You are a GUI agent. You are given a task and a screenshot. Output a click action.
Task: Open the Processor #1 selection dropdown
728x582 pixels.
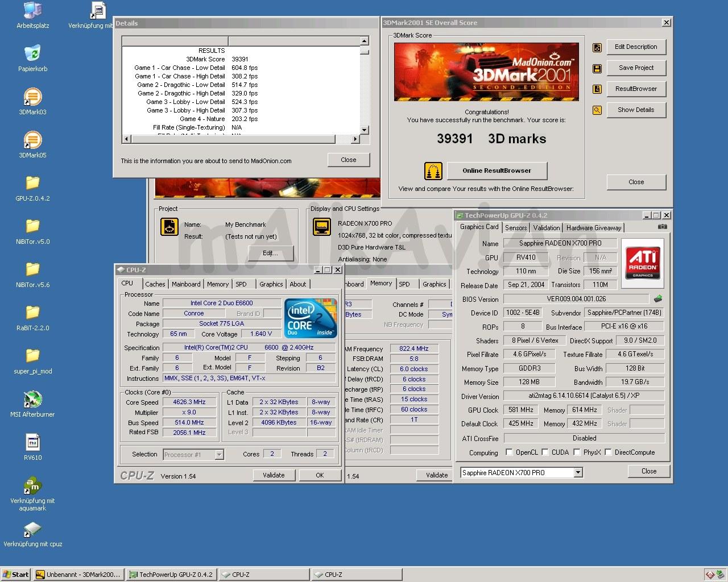coord(219,454)
